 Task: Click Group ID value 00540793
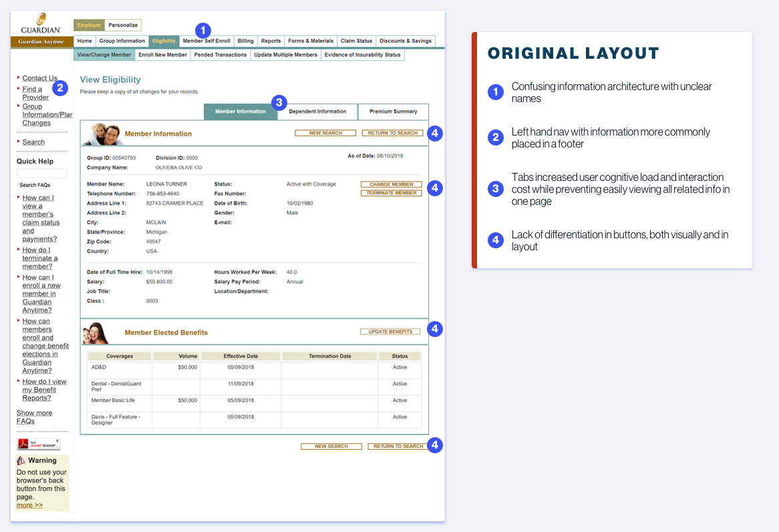coord(124,158)
